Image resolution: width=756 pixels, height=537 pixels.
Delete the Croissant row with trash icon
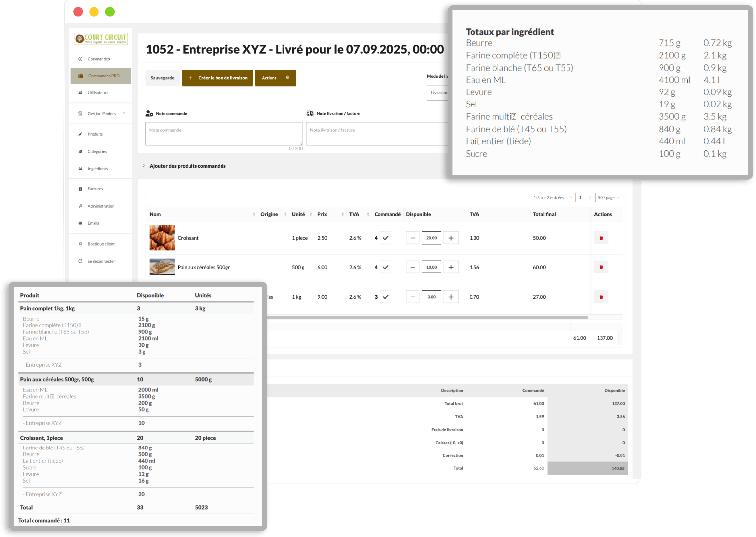(601, 238)
